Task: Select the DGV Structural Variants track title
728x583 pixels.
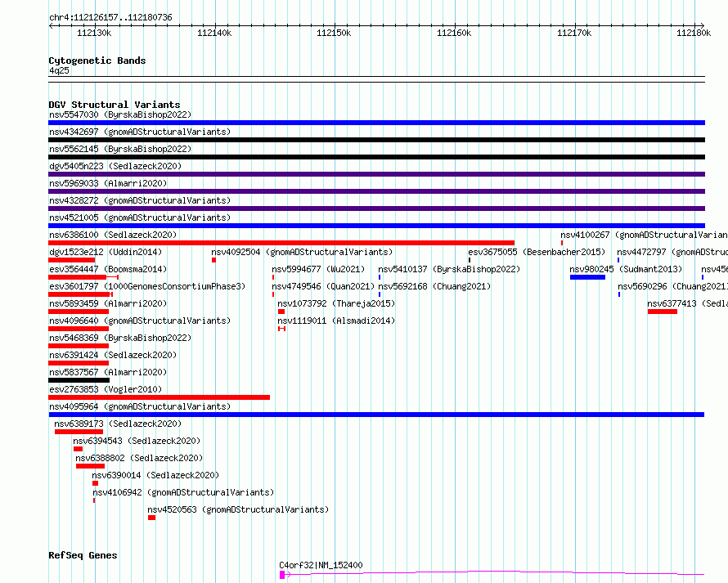Action: [115, 105]
